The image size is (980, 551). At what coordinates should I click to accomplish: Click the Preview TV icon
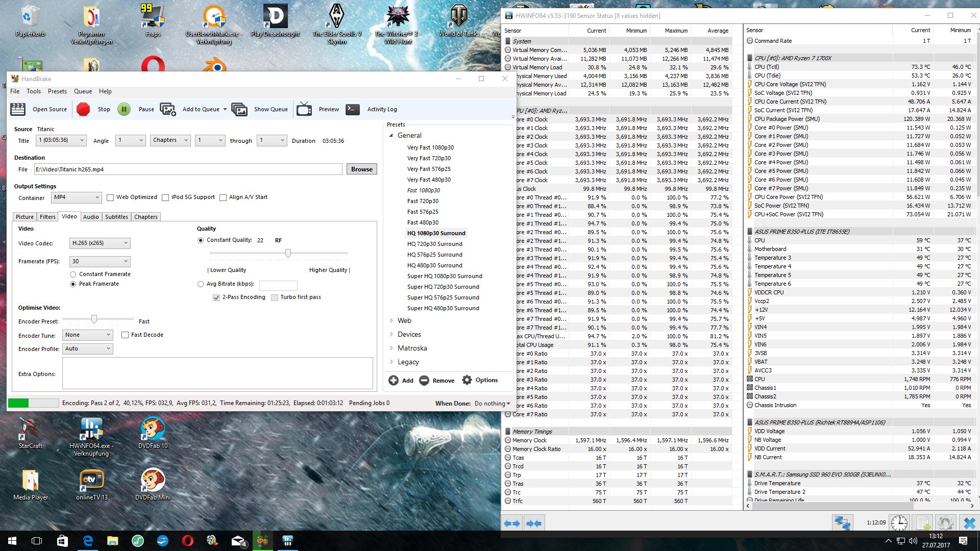tap(304, 109)
